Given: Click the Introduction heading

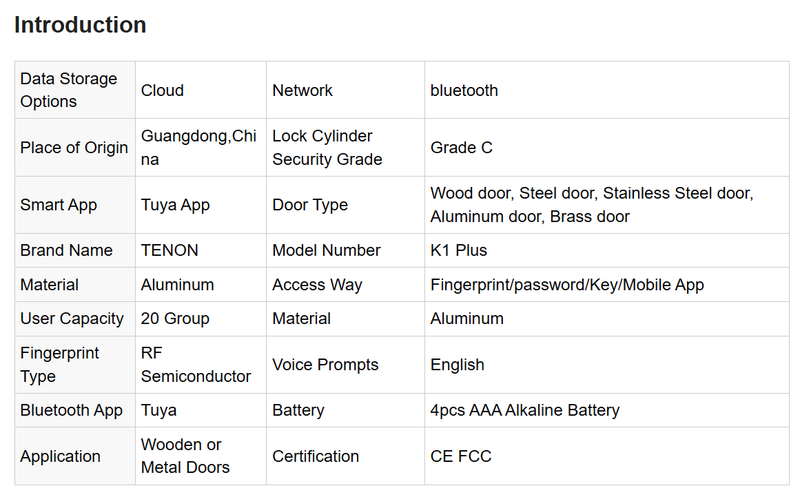Looking at the screenshot, I should pos(80,25).
